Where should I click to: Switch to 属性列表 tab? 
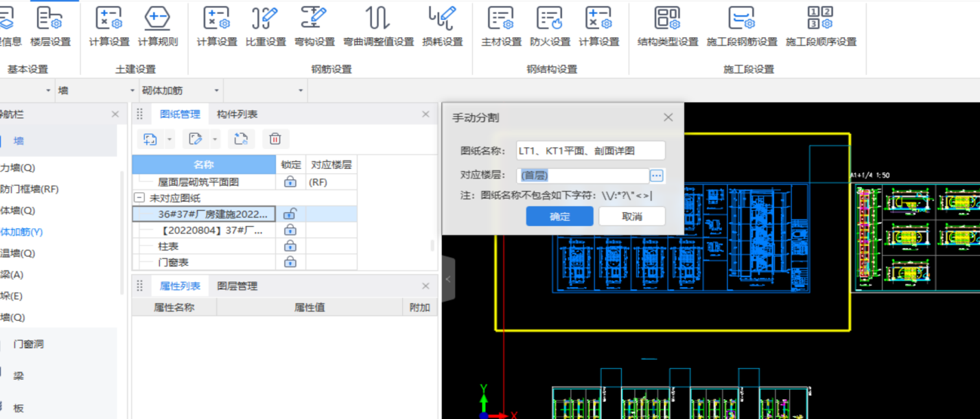point(180,286)
